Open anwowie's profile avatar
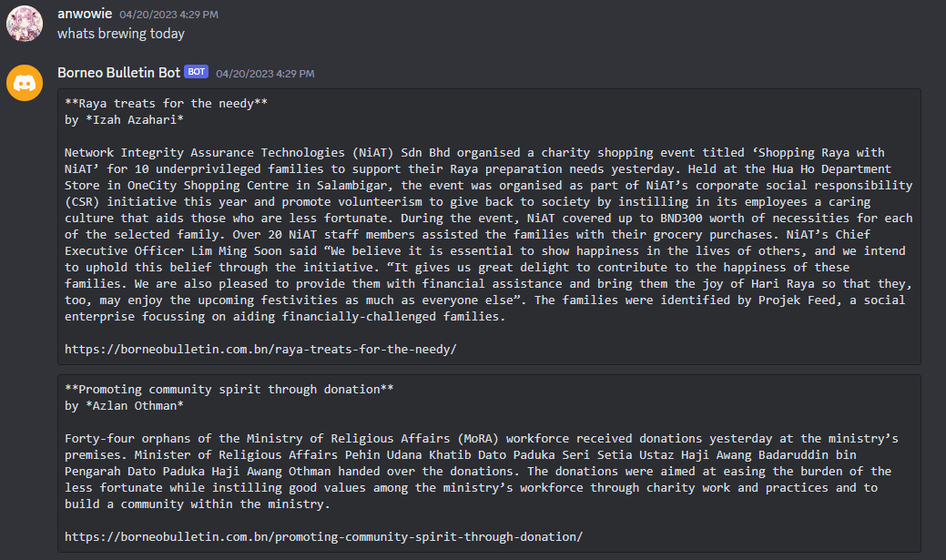 25,24
